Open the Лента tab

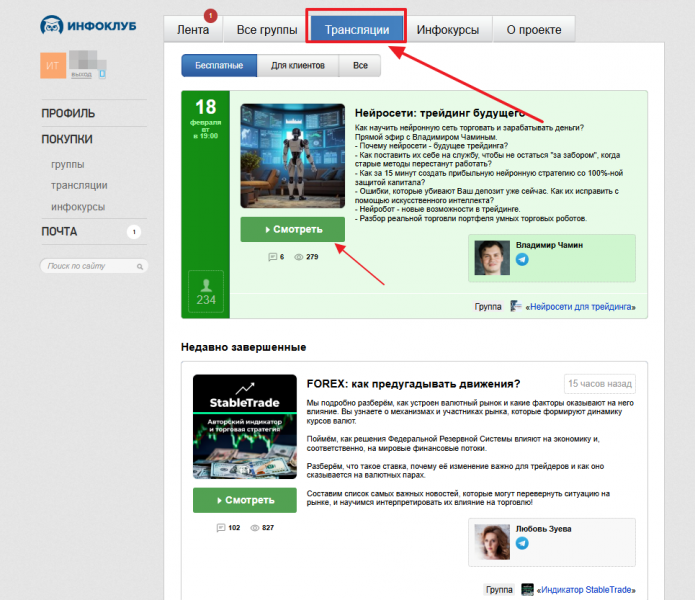pyautogui.click(x=193, y=30)
